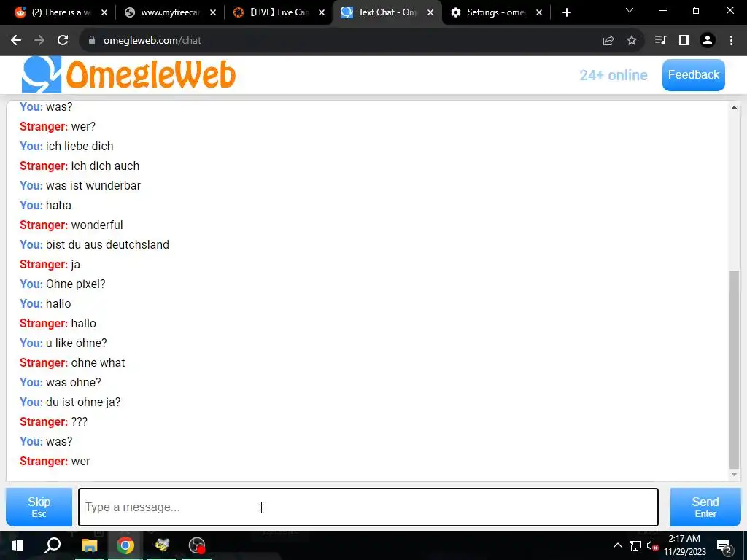The height and width of the screenshot is (560, 747).
Task: Focus the Type a message field
Action: coord(368,507)
